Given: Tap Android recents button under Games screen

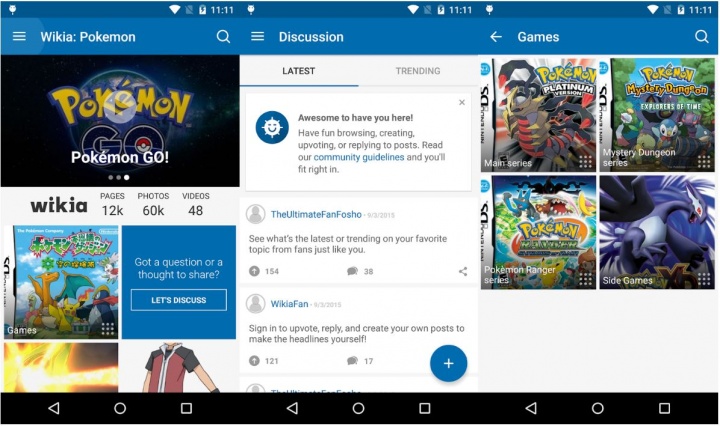Looking at the screenshot, I should [x=664, y=408].
